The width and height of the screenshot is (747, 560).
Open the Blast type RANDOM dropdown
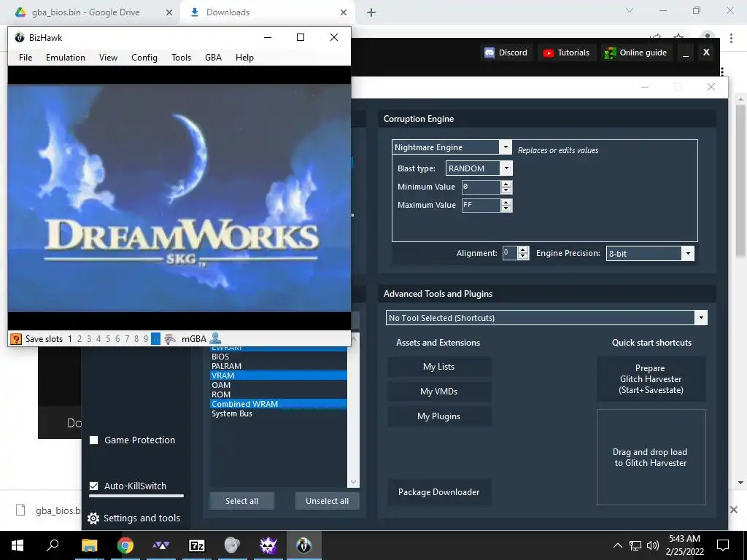click(506, 168)
